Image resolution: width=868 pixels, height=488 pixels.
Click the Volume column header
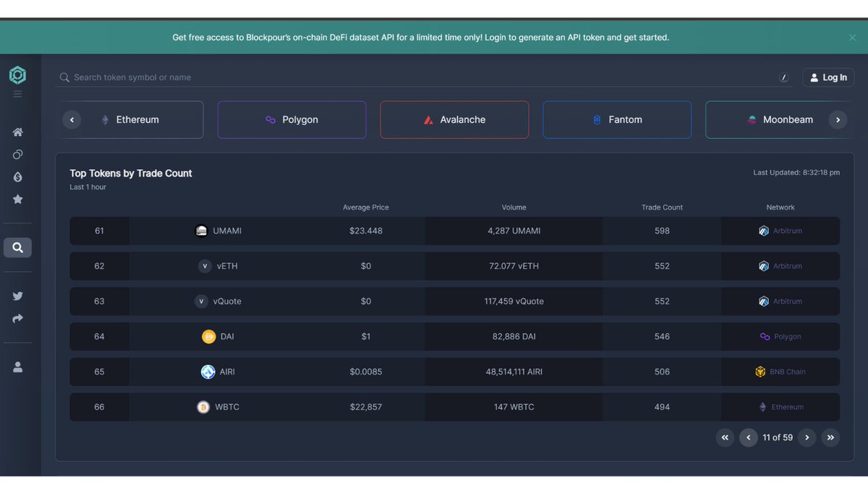click(514, 207)
